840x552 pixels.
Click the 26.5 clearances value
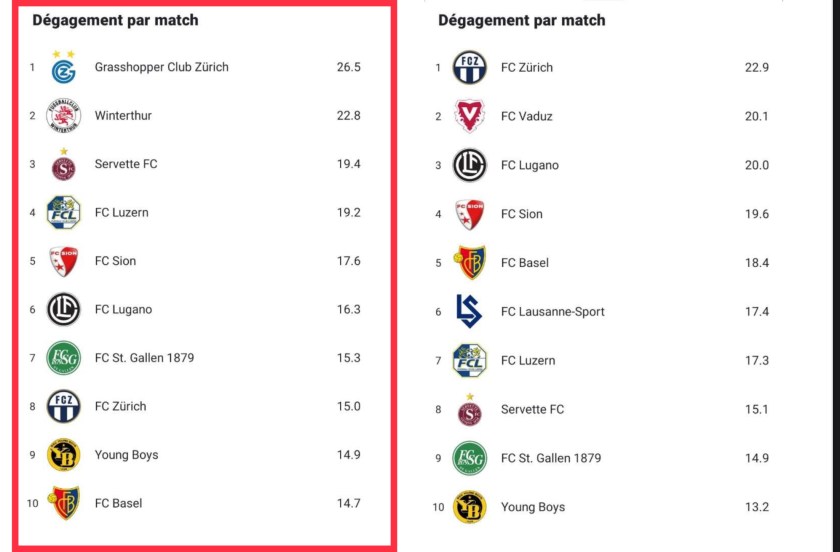[x=348, y=67]
